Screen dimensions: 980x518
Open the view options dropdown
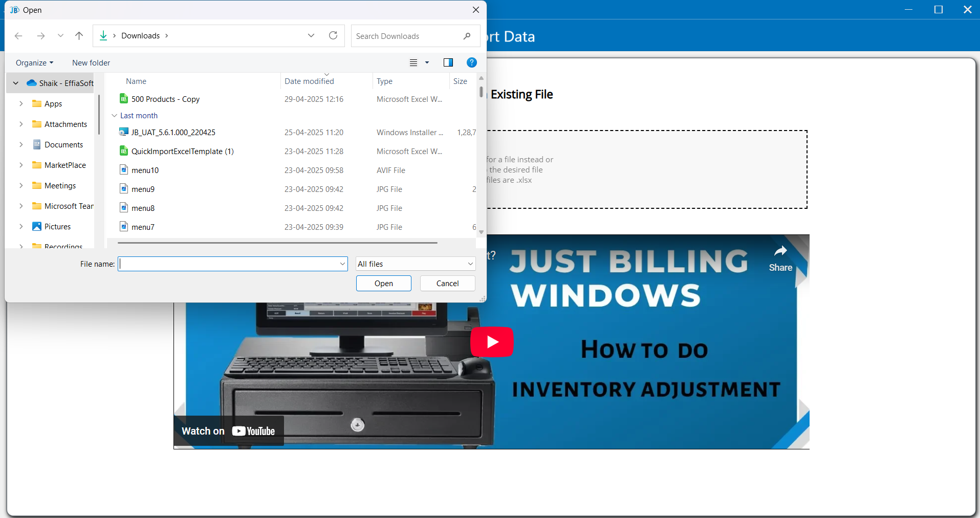click(x=426, y=63)
